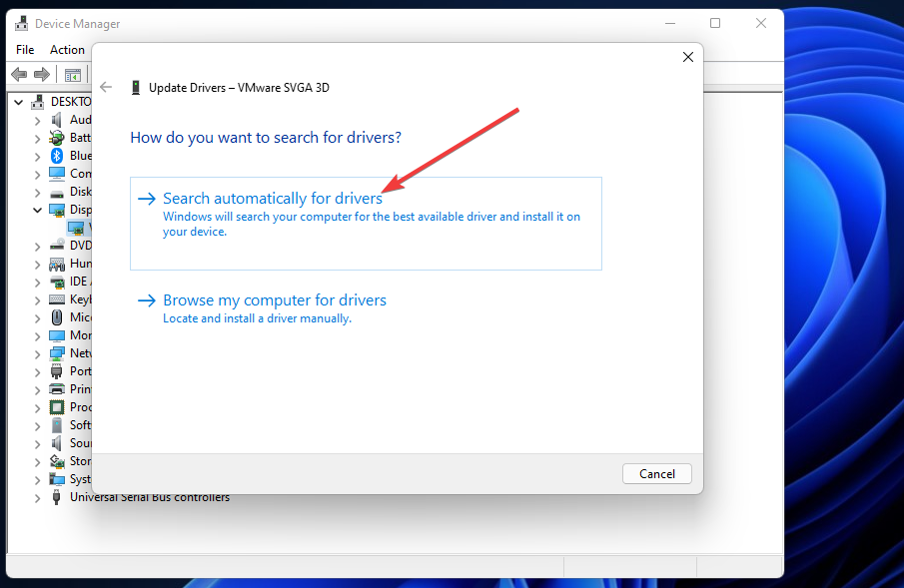
Task: Expand the Disk drives category
Action: pos(38,192)
